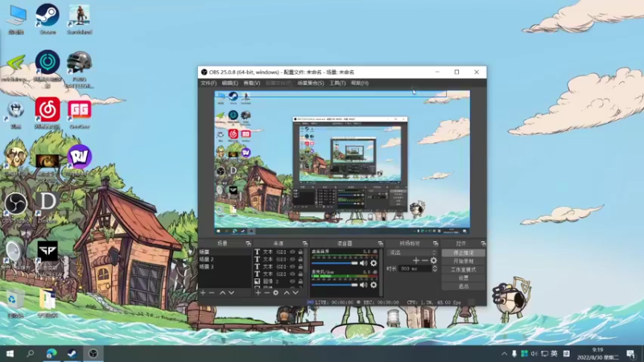Add a new source with the plus icon
644x362 pixels.
click(258, 293)
